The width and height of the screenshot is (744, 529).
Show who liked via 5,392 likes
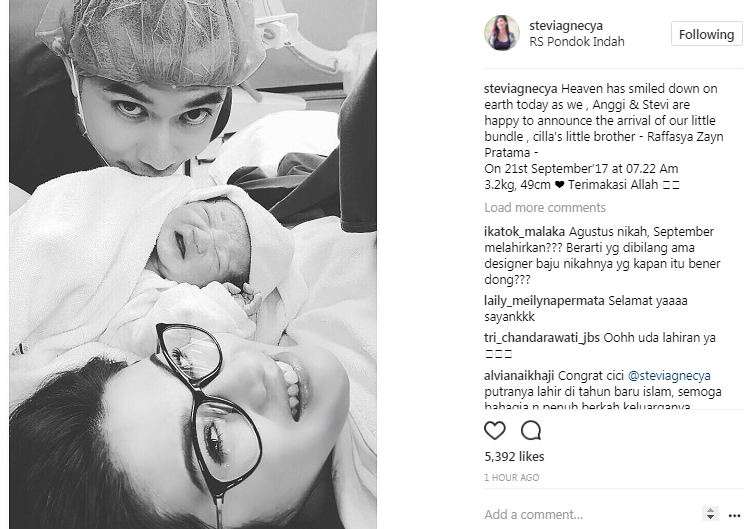514,456
